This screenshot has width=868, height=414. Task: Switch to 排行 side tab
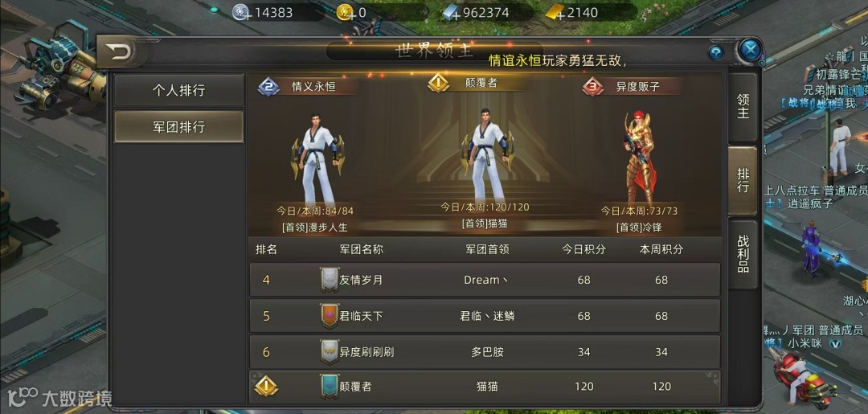pyautogui.click(x=743, y=180)
